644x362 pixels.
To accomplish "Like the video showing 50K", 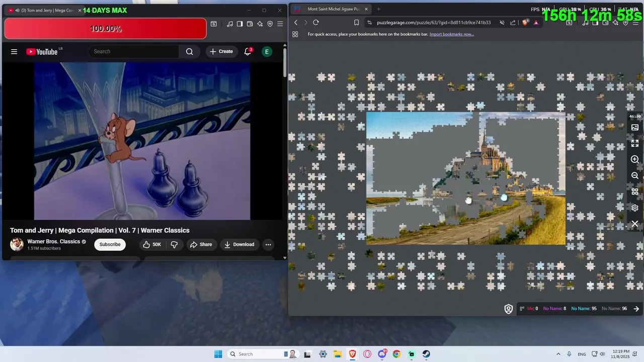I will pos(152,244).
